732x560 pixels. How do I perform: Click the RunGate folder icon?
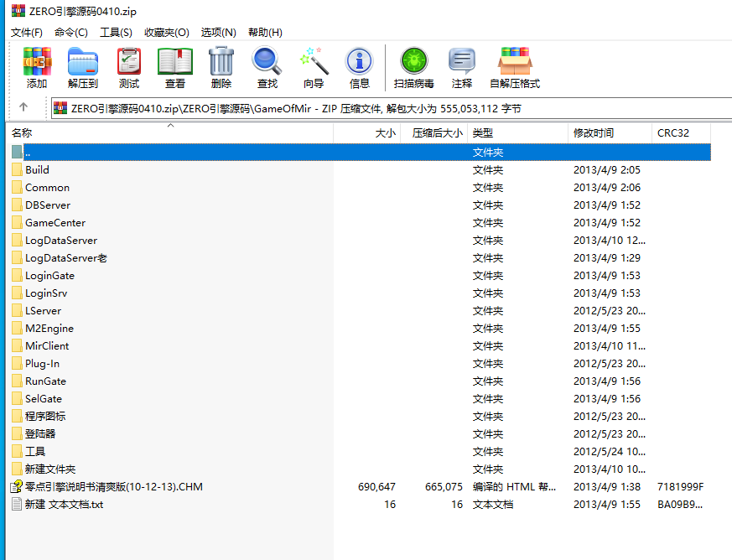click(x=17, y=381)
